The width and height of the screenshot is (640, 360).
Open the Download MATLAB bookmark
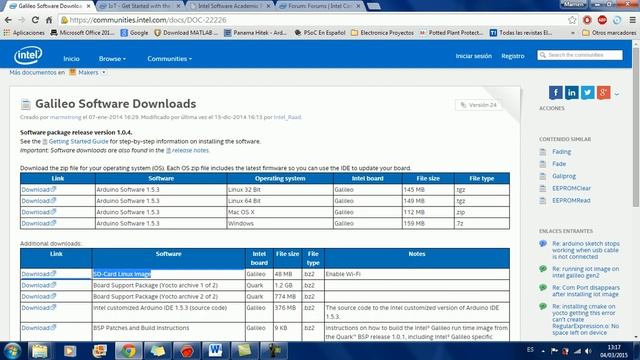click(x=186, y=32)
